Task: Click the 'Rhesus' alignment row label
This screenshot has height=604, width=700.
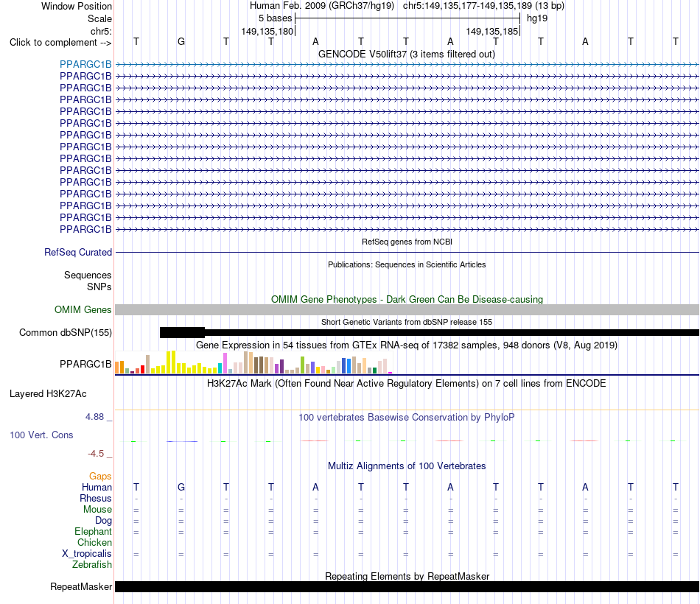Action: click(x=96, y=498)
